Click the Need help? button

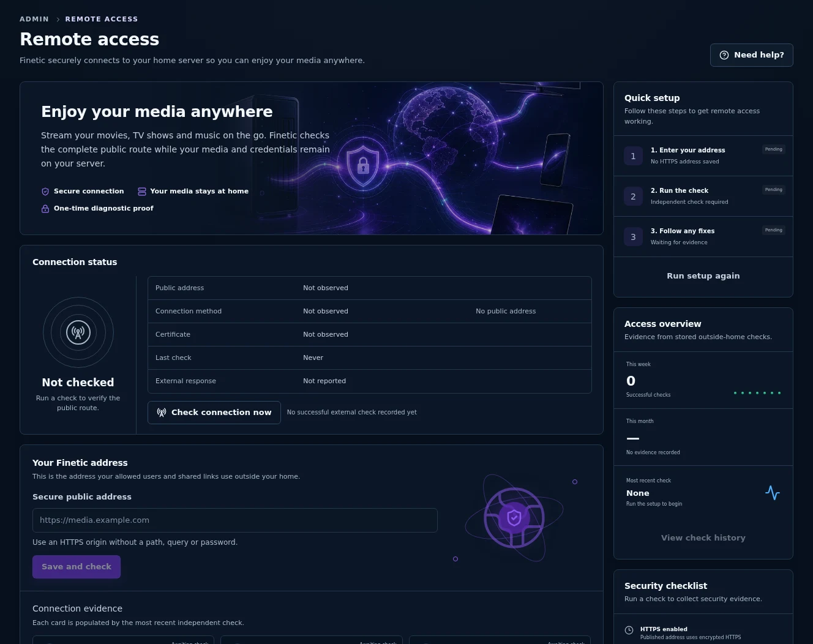751,55
